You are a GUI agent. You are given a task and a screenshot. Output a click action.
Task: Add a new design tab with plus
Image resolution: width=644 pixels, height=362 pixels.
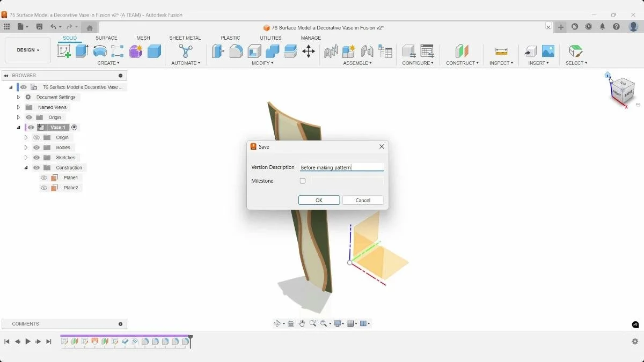point(561,27)
